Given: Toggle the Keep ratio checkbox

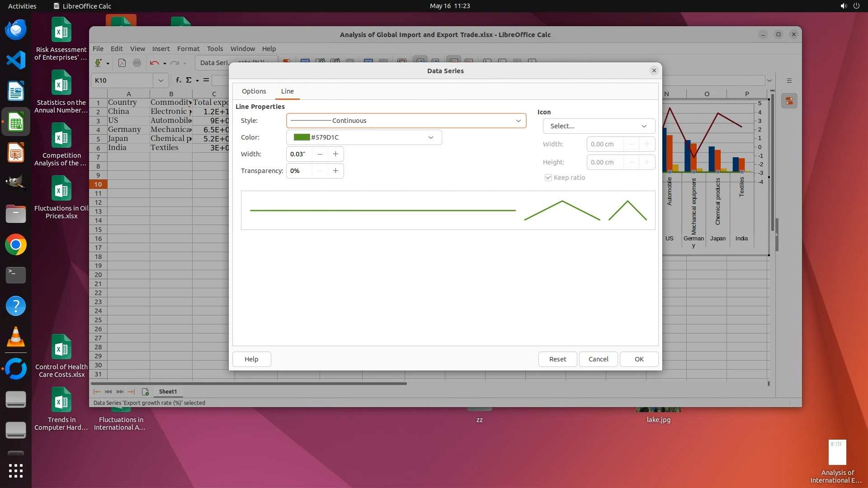Looking at the screenshot, I should pos(548,178).
